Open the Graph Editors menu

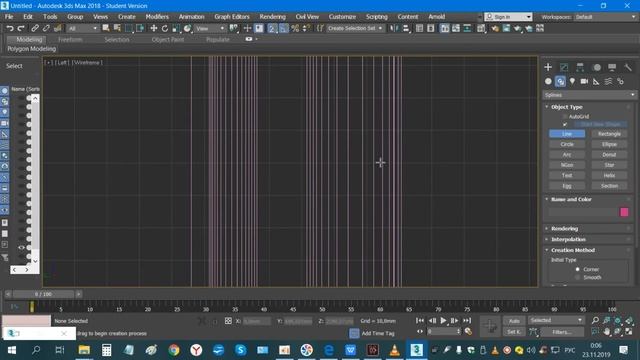click(231, 17)
